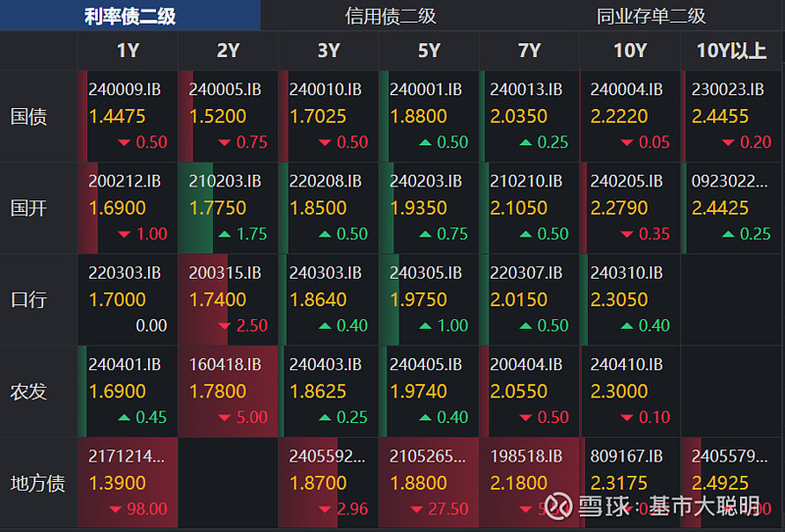Image resolution: width=785 pixels, height=532 pixels.
Task: Click the 国开 row label
Action: [x=28, y=208]
